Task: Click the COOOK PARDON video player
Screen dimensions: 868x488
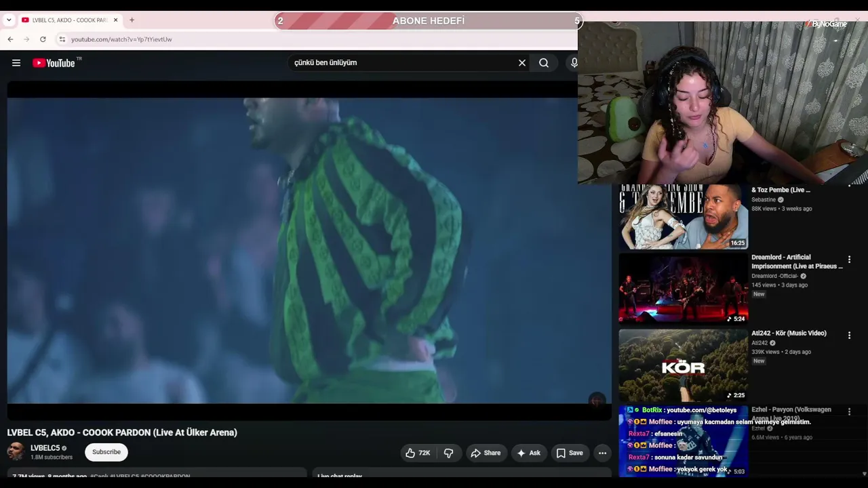Action: point(309,251)
